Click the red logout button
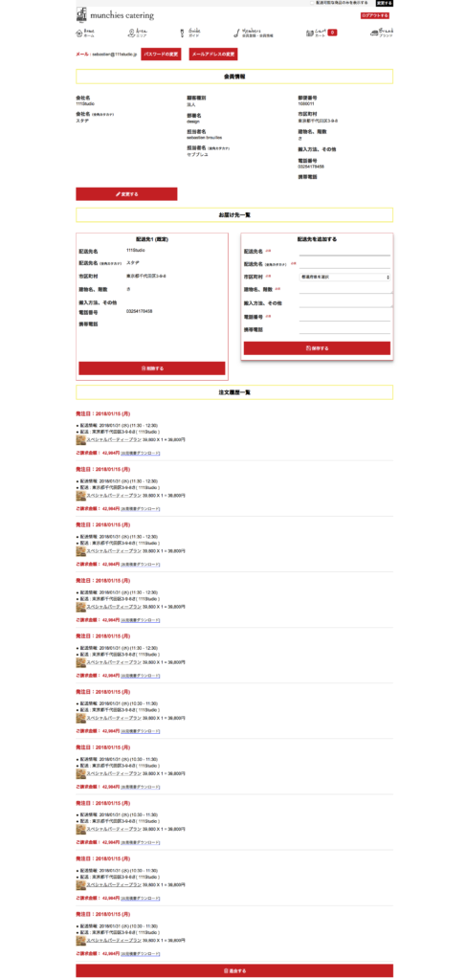The width and height of the screenshot is (466, 980). (375, 15)
